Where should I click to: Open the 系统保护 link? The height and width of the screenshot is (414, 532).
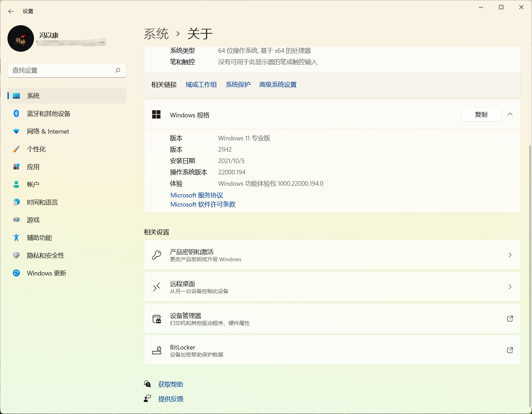click(x=238, y=84)
